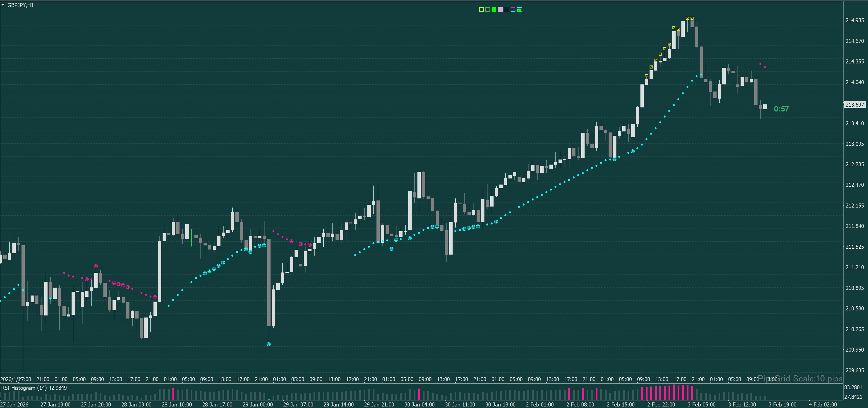This screenshot has width=868, height=408.
Task: Click the pink circle marker above the 27 Jan 09:00 candle
Action: (96, 266)
